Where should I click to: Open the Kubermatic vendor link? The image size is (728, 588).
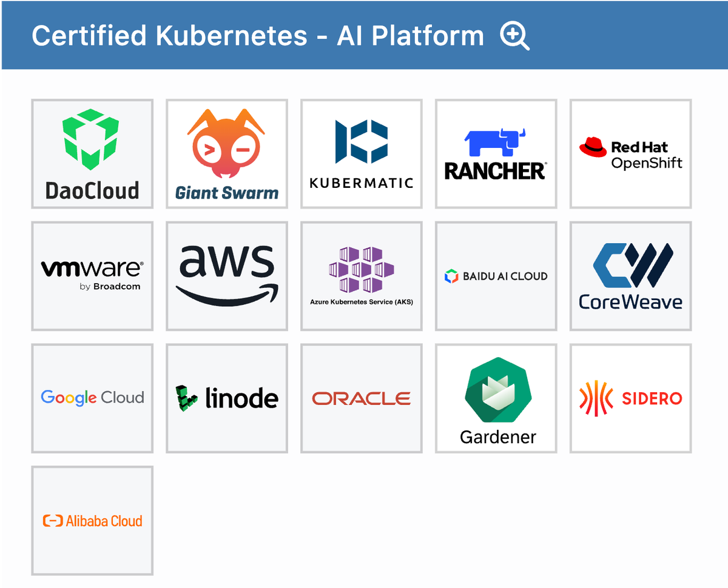361,153
